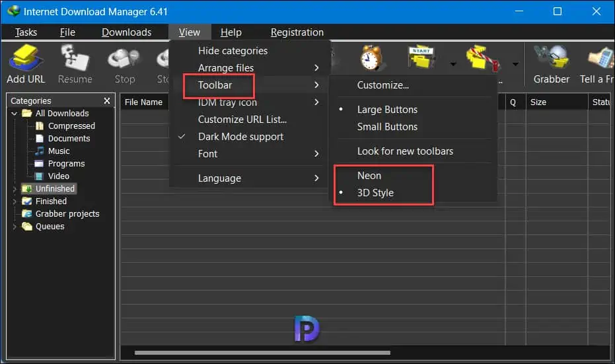Click the Tell a Friend icon
The width and height of the screenshot is (615, 364).
pyautogui.click(x=601, y=58)
